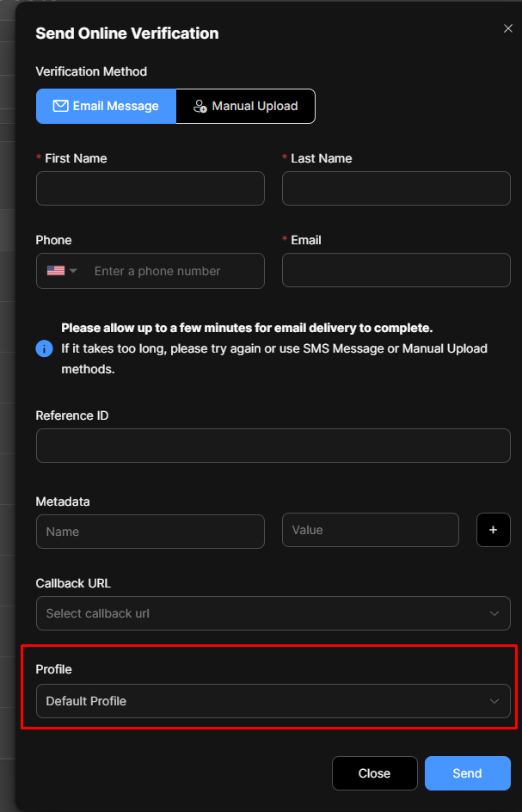Click the US flag country icon

coord(56,271)
